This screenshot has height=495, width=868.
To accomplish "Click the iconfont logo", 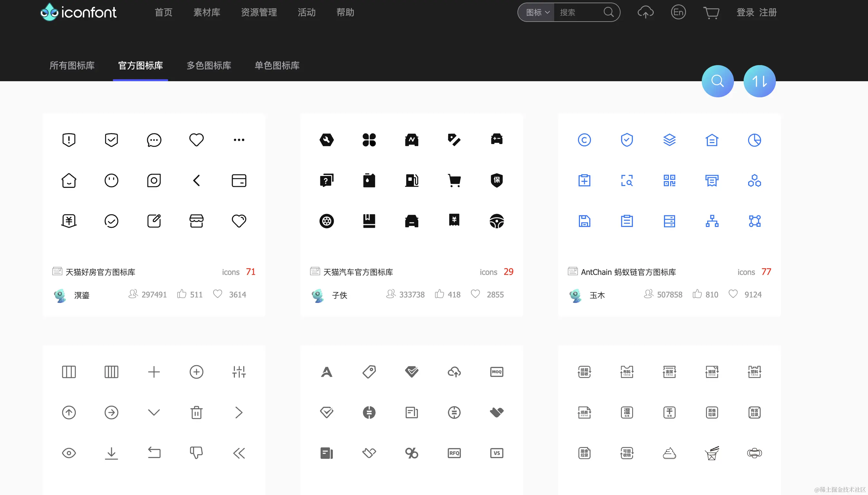I will [78, 12].
